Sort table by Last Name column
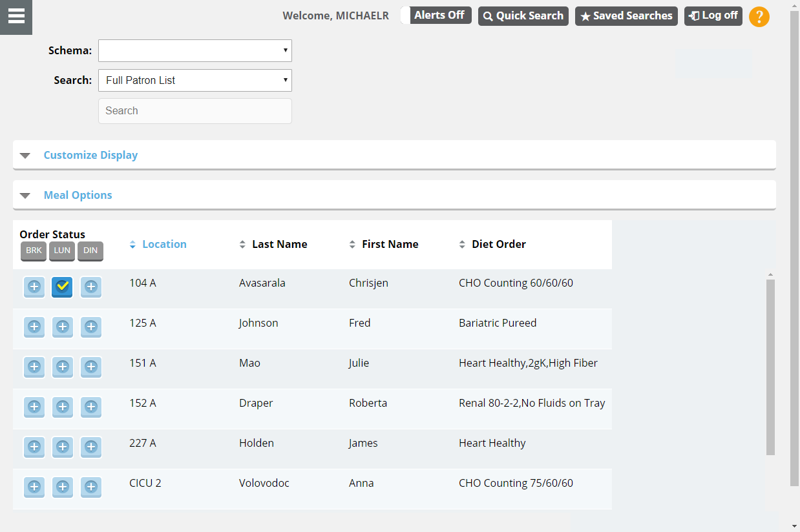 point(279,244)
